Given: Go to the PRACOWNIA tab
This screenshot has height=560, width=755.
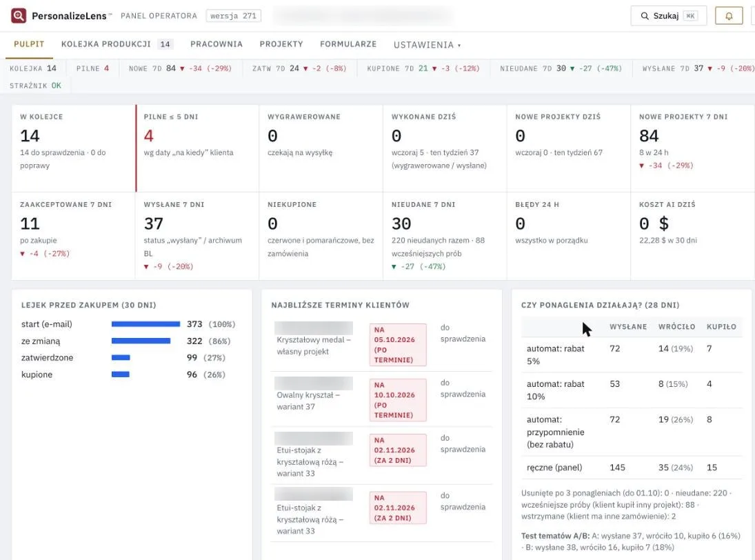Looking at the screenshot, I should pos(217,44).
